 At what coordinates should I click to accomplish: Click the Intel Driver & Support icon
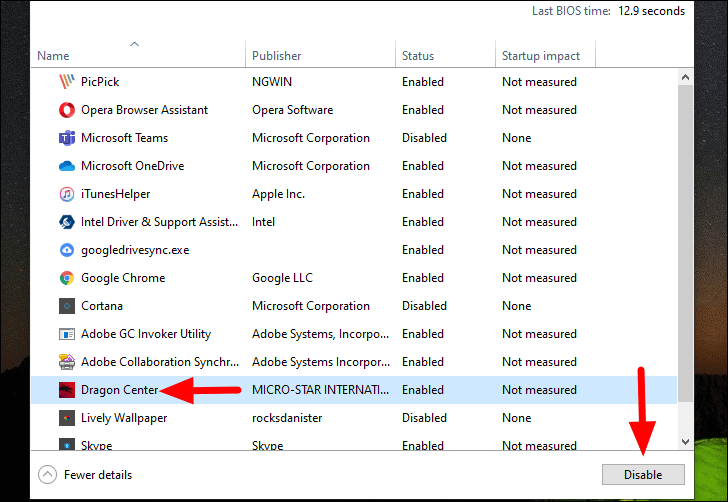point(66,222)
